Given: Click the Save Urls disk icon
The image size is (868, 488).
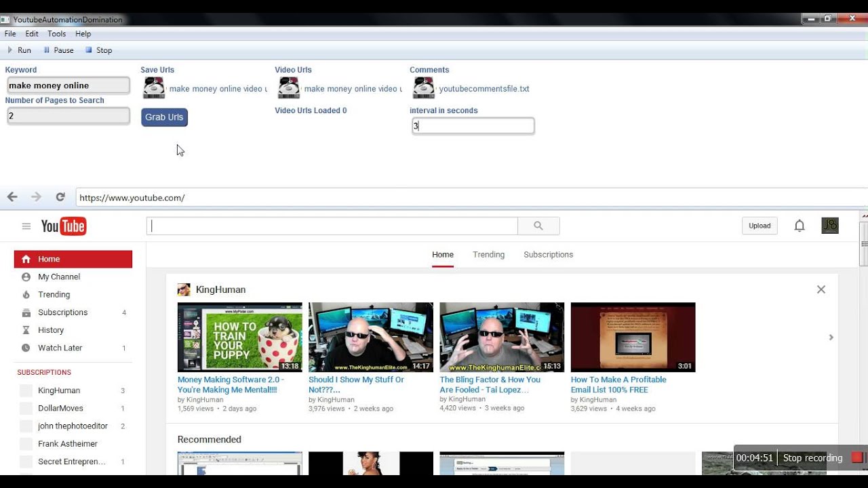Looking at the screenshot, I should [154, 88].
